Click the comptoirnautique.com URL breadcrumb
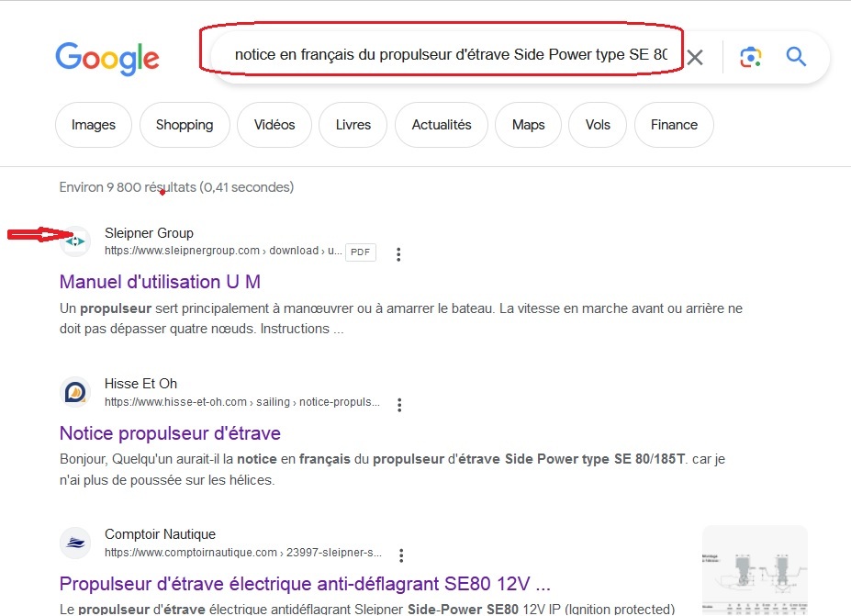This screenshot has height=616, width=851. click(x=243, y=553)
